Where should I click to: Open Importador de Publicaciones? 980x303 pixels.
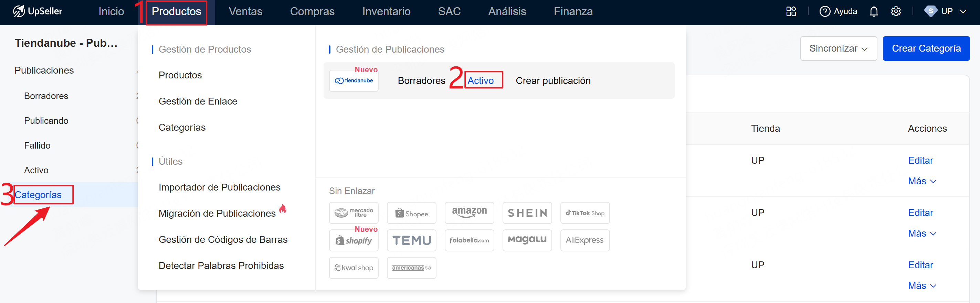coord(219,187)
